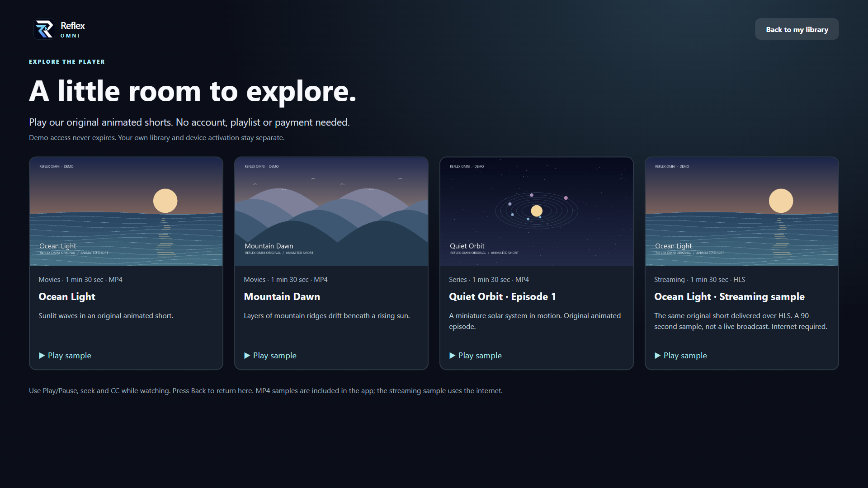Click 'Play our original animated shorts' subtitle
868x488 pixels.
click(189, 122)
